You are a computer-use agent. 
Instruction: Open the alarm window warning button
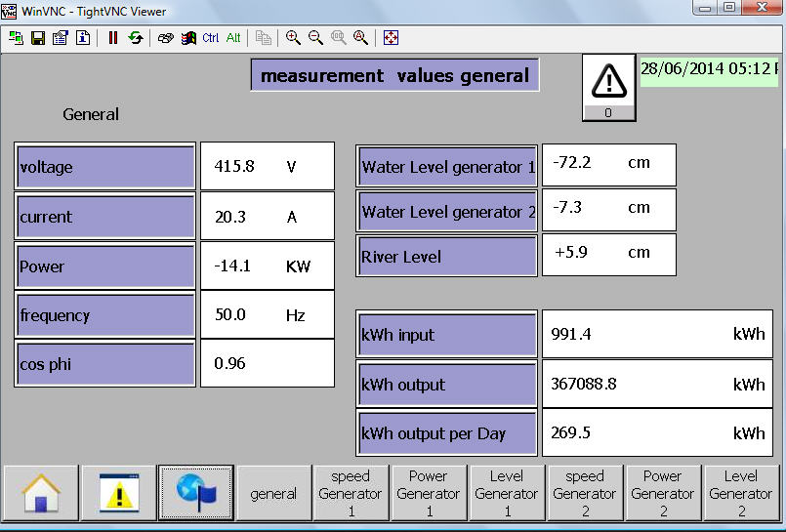118,493
